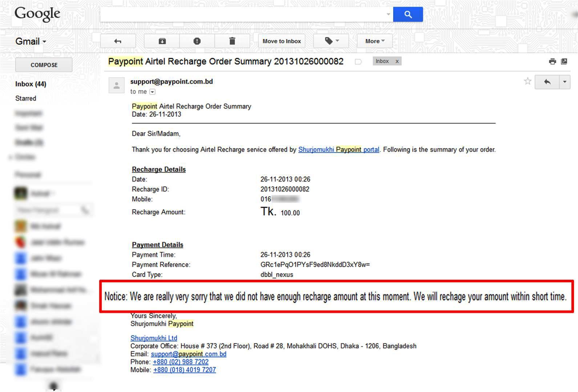
Task: Click phone link +880 (02) 988 7202
Action: click(x=181, y=362)
